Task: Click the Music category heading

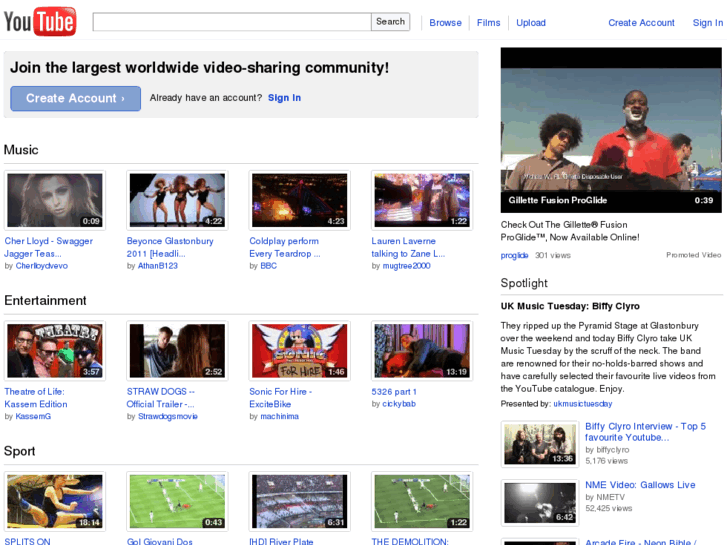Action: click(x=21, y=150)
